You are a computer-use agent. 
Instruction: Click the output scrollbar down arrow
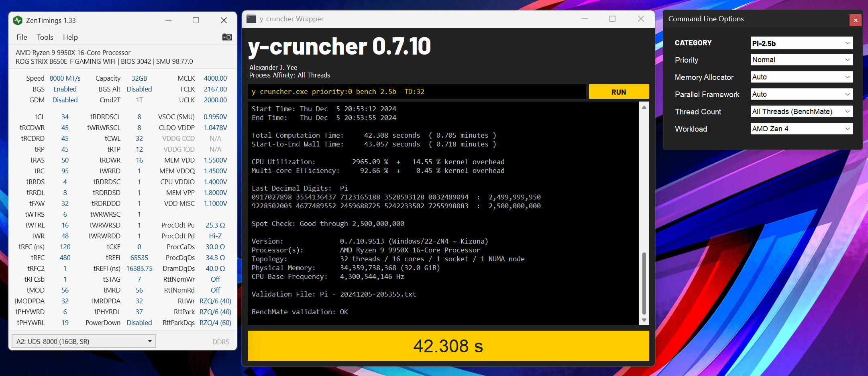pos(644,320)
